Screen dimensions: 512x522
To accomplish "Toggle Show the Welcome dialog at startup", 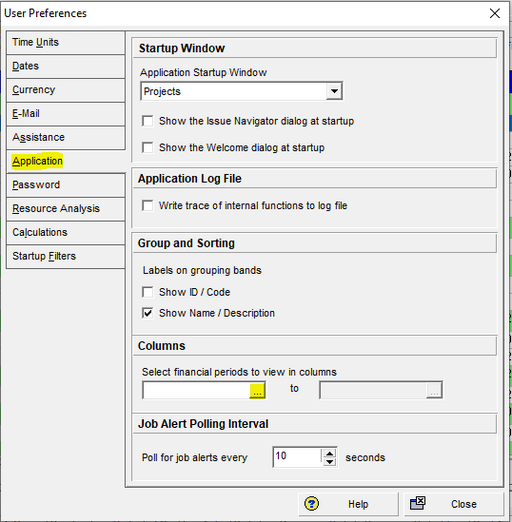I will coord(147,147).
